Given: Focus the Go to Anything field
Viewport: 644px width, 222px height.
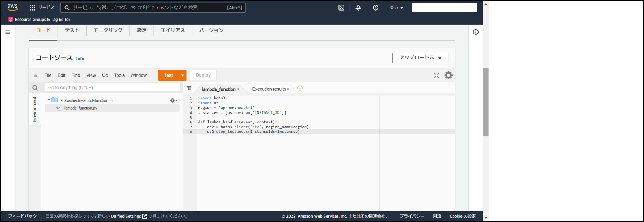Looking at the screenshot, I should click(x=112, y=87).
